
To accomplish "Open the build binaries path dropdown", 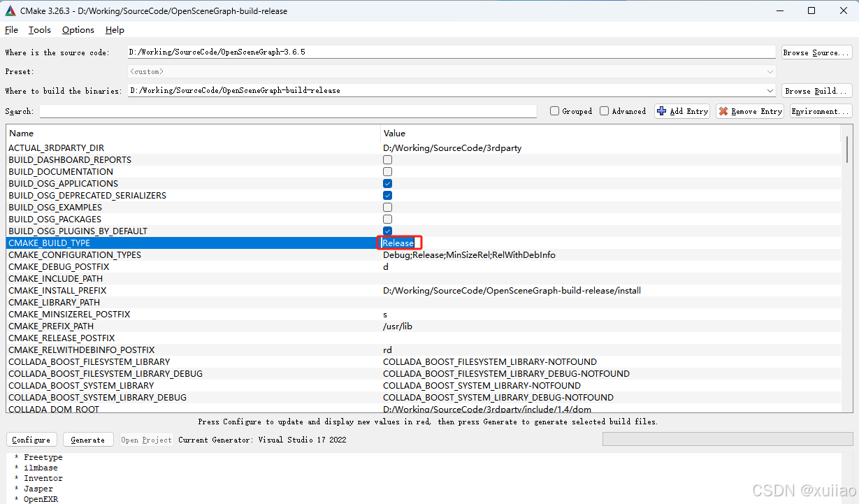I will 770,89.
